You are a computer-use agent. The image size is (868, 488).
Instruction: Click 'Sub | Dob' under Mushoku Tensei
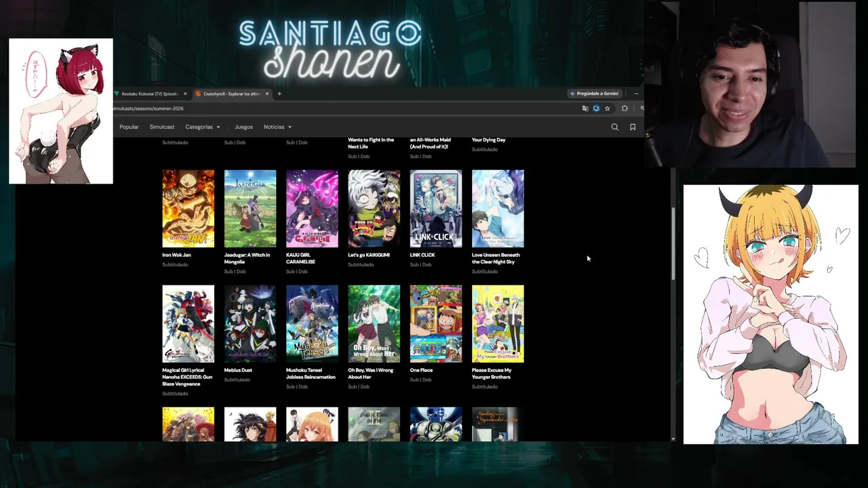pyautogui.click(x=297, y=386)
